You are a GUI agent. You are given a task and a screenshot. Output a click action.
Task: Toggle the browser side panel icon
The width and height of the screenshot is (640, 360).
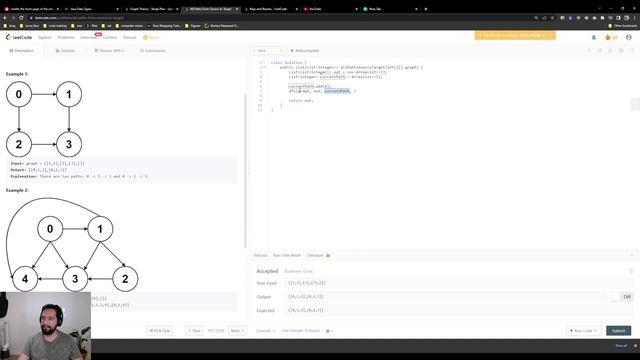tap(619, 18)
